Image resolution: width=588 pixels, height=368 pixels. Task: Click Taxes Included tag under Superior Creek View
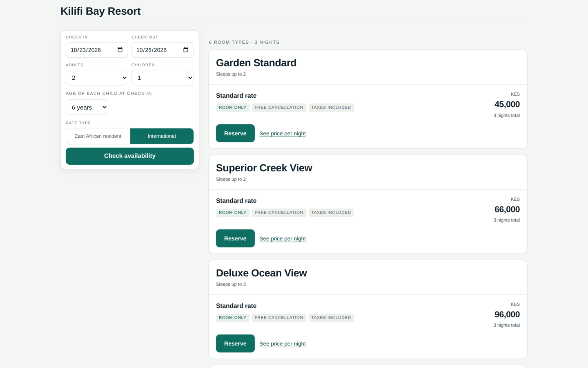tap(331, 213)
